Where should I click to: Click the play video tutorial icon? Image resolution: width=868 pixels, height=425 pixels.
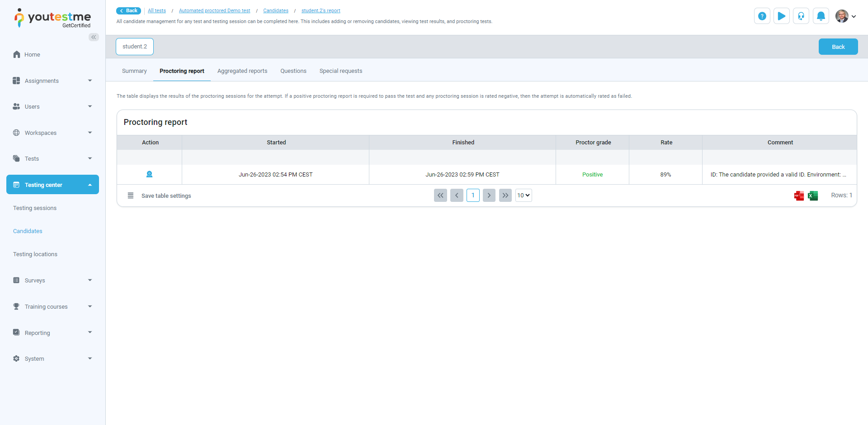coord(781,16)
